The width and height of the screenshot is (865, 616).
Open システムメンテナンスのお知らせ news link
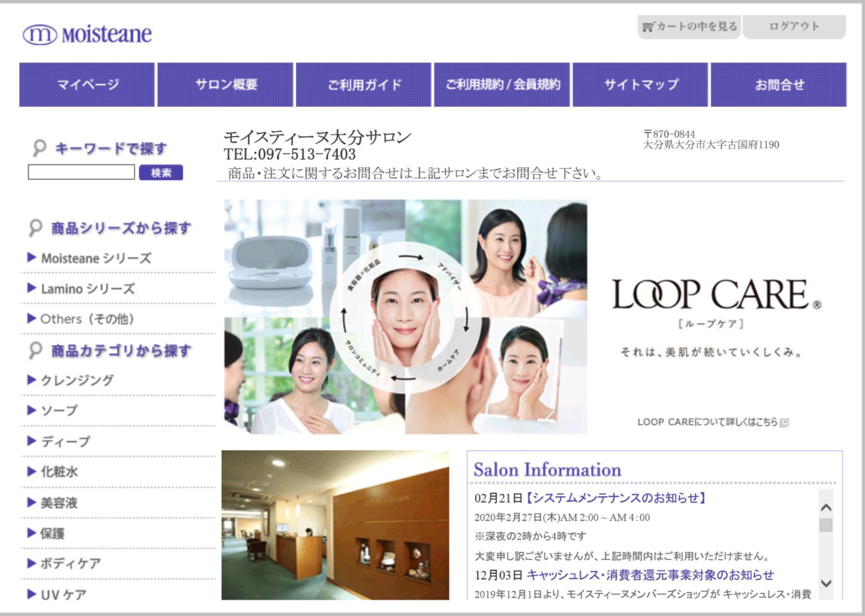tap(616, 498)
